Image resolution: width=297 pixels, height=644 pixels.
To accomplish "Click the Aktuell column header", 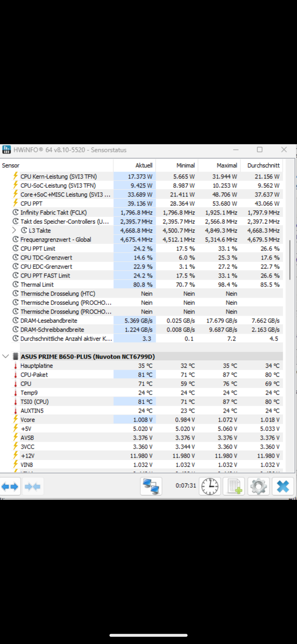I will coord(135,165).
